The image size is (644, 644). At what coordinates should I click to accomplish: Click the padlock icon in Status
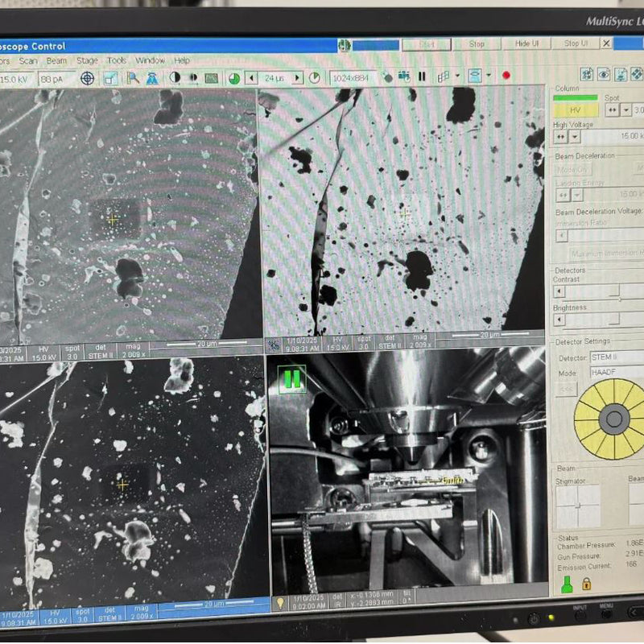pos(587,584)
